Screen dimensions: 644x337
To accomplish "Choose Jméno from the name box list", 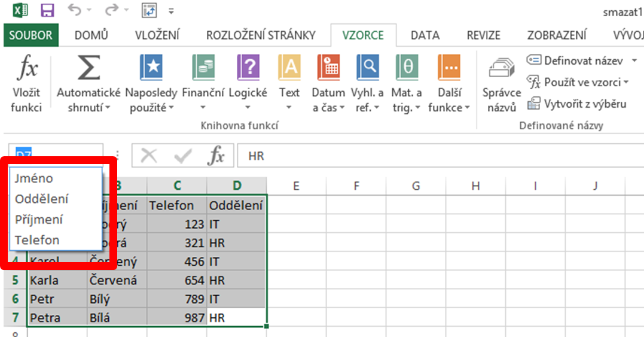I will click(x=56, y=178).
